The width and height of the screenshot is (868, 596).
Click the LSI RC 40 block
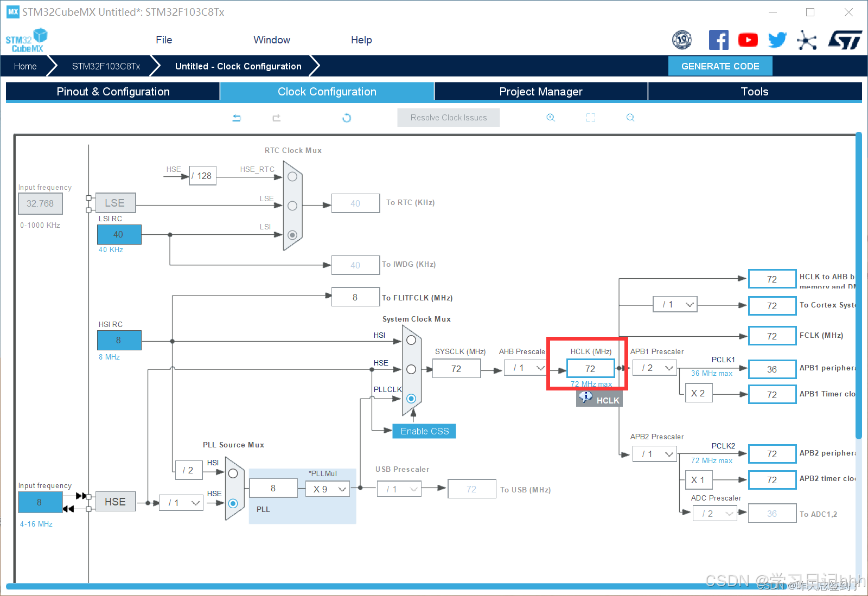tap(119, 234)
